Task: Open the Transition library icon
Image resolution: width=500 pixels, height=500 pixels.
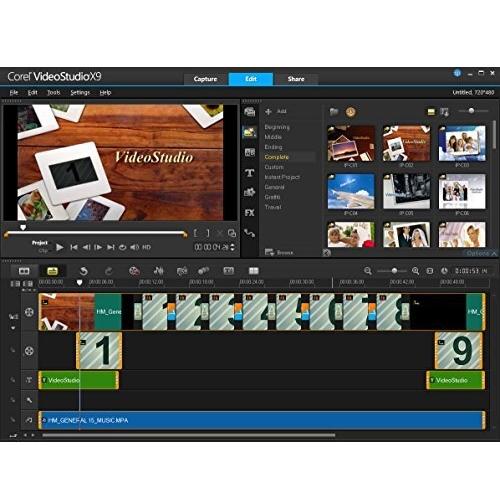Action: pos(250,153)
